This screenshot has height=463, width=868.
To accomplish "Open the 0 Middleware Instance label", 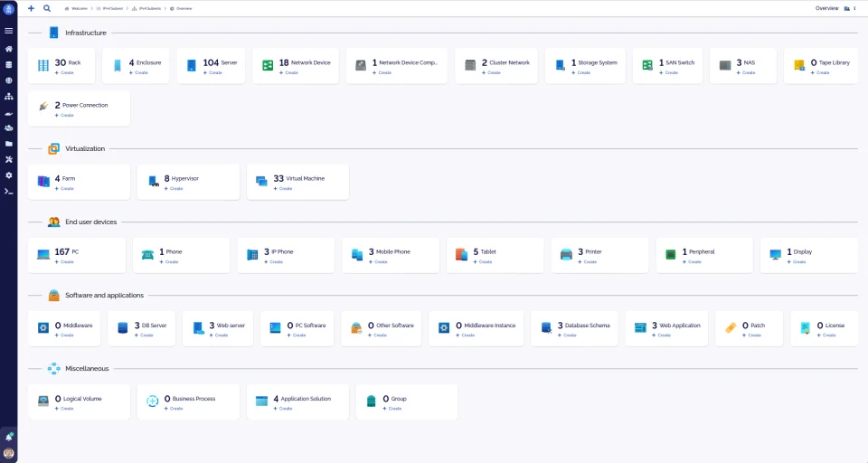I will point(486,326).
